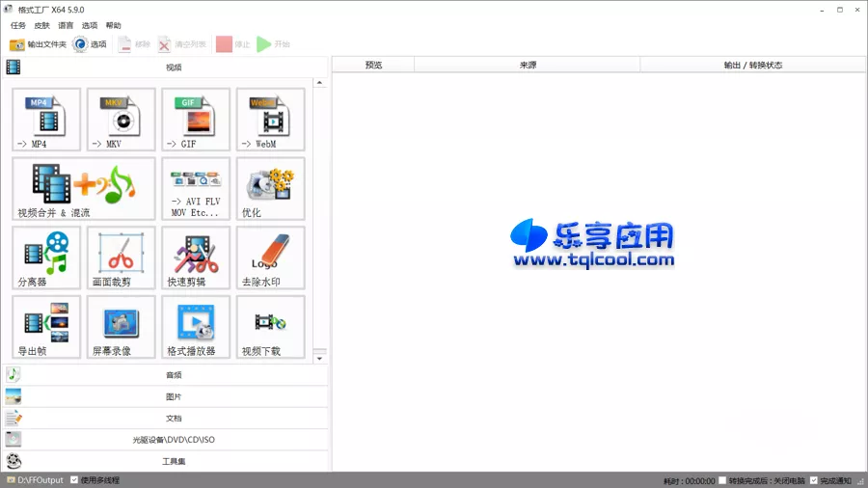The image size is (868, 488).
Task: Click the 移除 remove toolbar button
Action: (x=134, y=44)
